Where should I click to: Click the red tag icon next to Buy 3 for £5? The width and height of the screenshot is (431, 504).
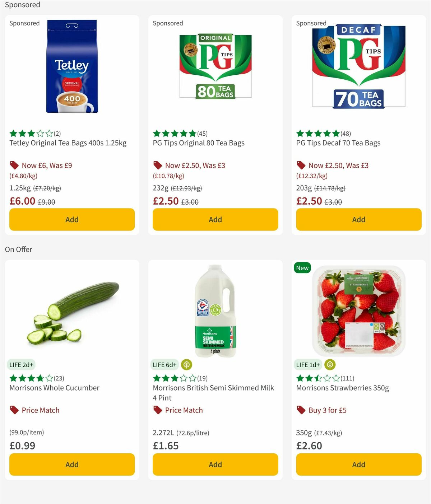coord(301,410)
